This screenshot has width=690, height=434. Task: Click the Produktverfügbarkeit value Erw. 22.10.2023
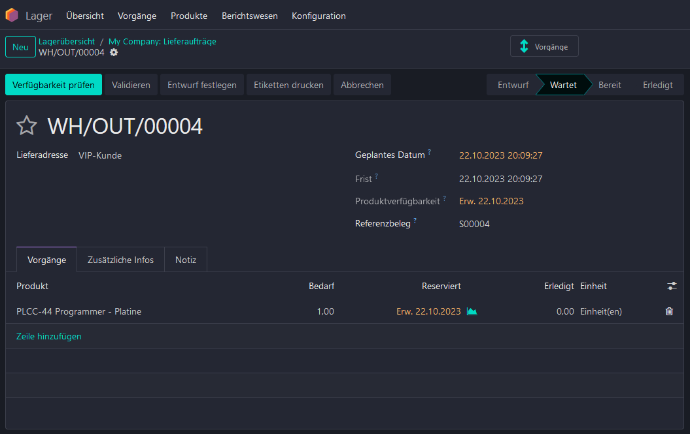[x=491, y=201]
